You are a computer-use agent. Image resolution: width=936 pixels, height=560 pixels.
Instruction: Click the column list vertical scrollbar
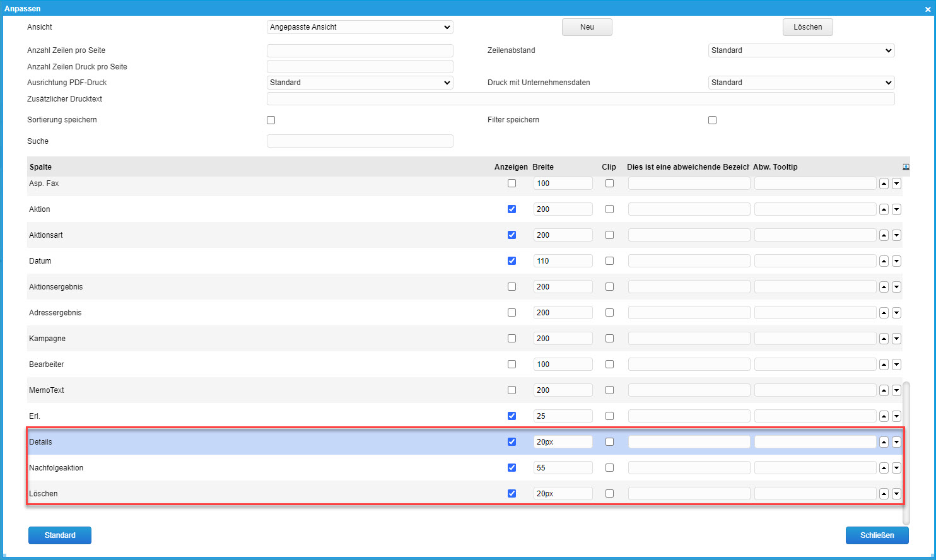tap(906, 452)
